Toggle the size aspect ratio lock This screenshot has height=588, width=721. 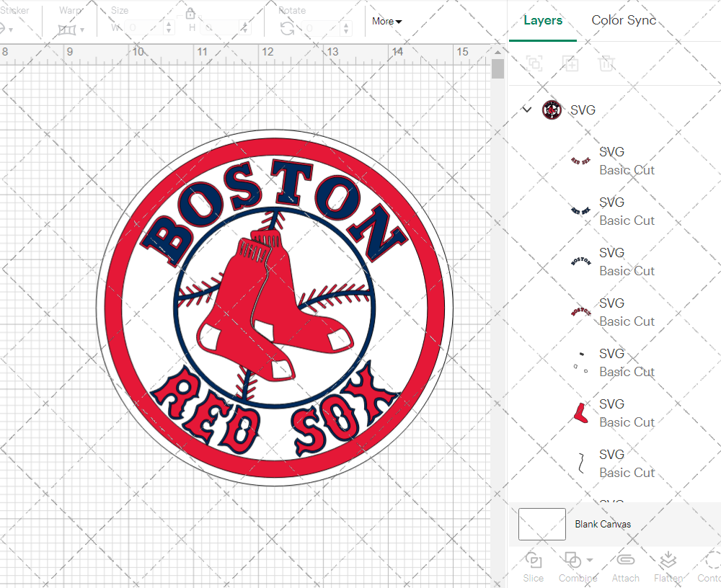[190, 14]
